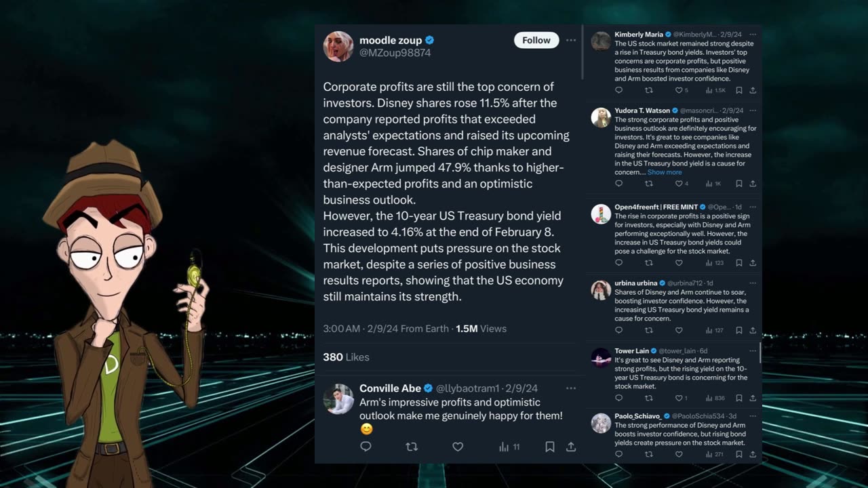Open more options on Tower Lain's post
868x488 pixels.
point(753,351)
